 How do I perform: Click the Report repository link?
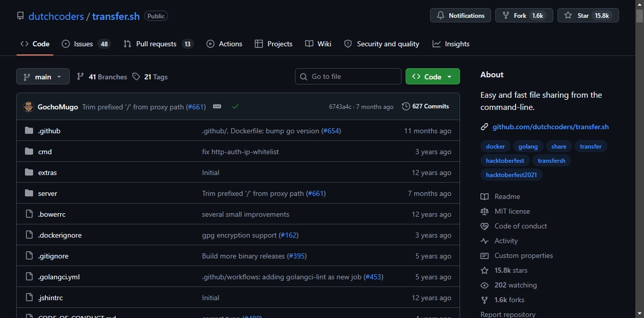(x=508, y=314)
